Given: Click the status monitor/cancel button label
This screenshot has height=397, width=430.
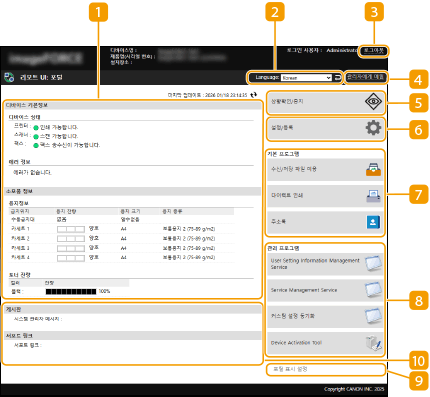Looking at the screenshot, I should (287, 101).
